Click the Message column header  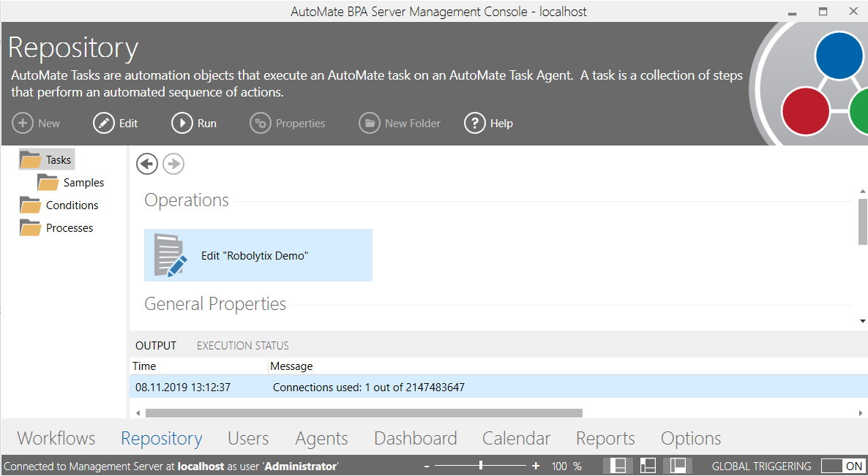[x=568, y=366]
